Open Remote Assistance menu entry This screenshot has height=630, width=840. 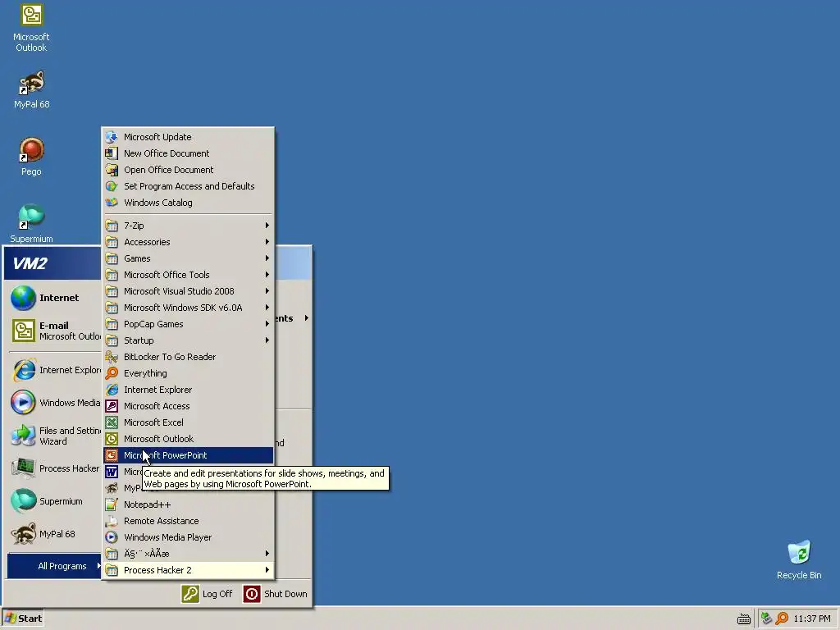pos(188,521)
